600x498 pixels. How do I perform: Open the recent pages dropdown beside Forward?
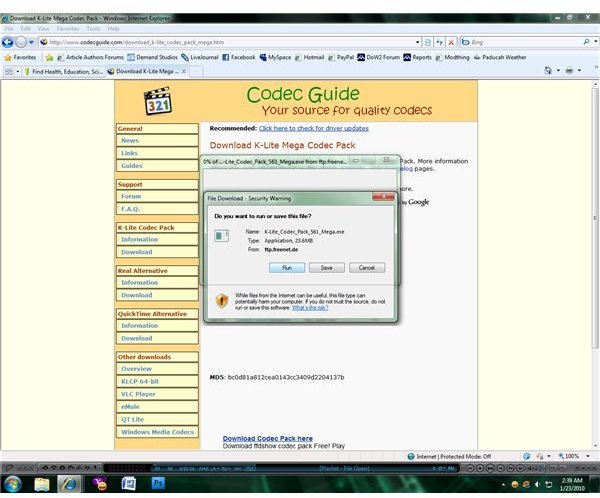click(31, 42)
